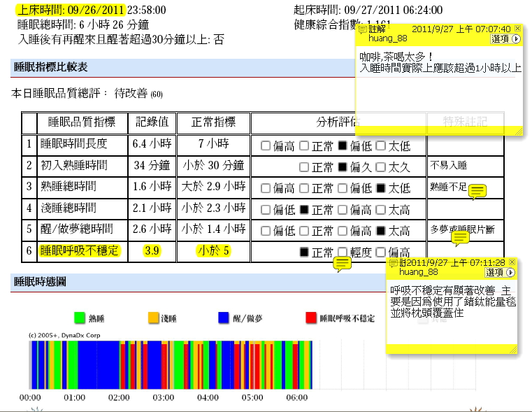Check 太久 in the 初入熟睡時間 row
The height and width of the screenshot is (412, 532).
point(381,167)
